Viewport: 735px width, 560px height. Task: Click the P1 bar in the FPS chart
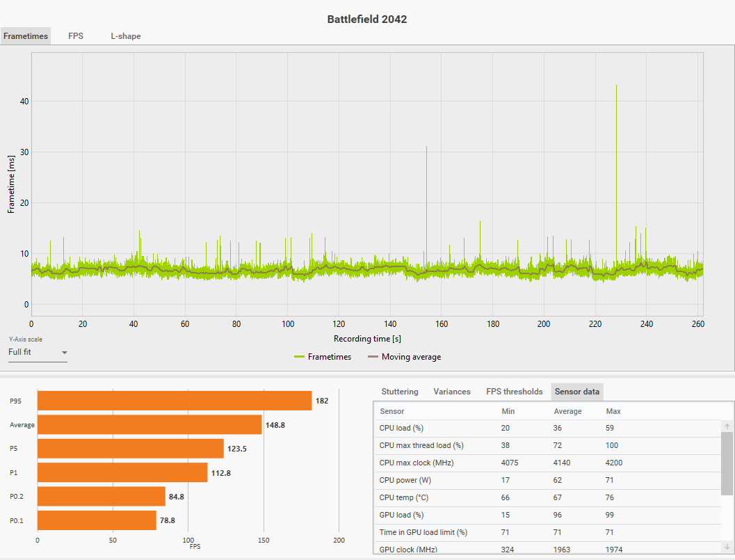tap(122, 472)
